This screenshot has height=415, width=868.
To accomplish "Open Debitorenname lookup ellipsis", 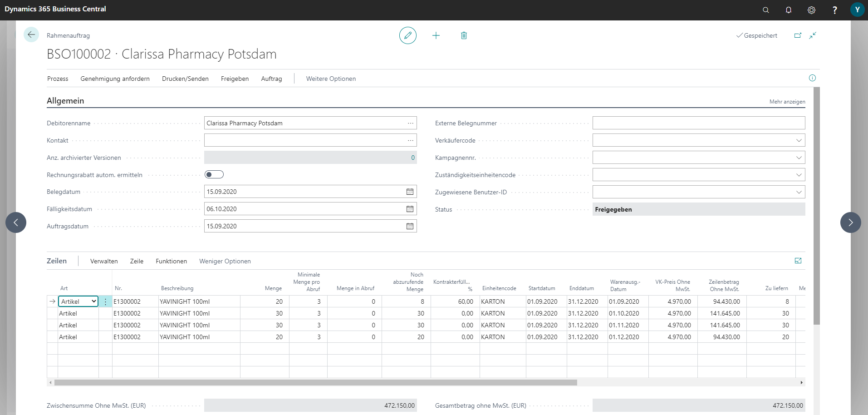I will coord(410,123).
